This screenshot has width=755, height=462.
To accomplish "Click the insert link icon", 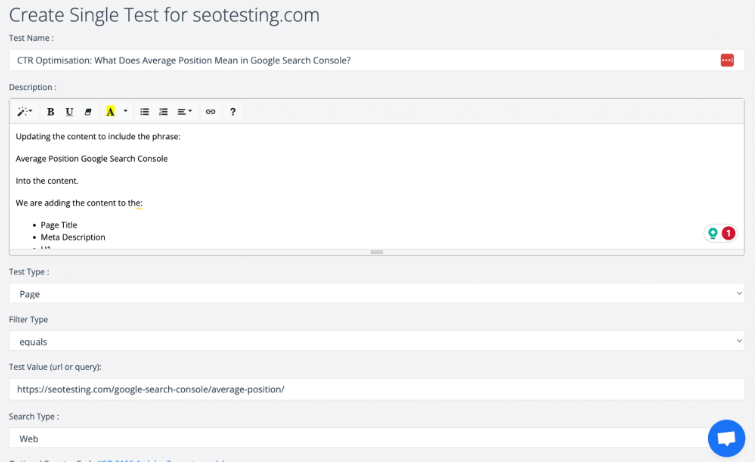I will coord(210,112).
